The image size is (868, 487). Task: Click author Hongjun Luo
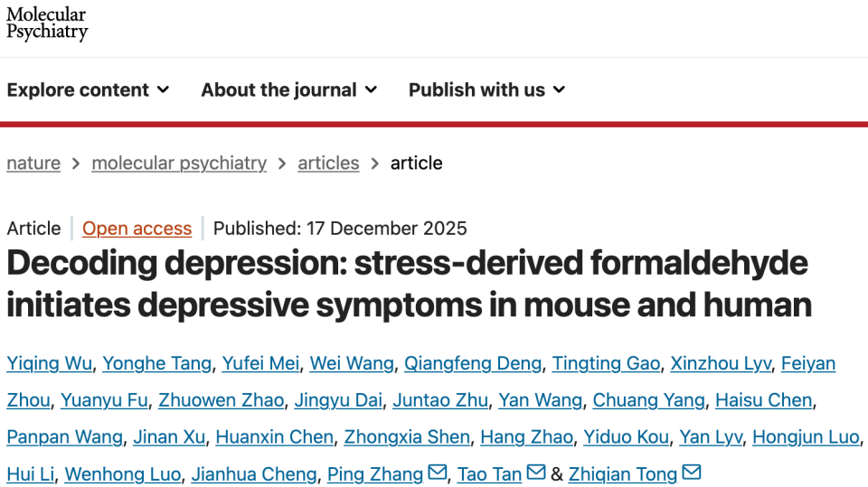click(805, 437)
